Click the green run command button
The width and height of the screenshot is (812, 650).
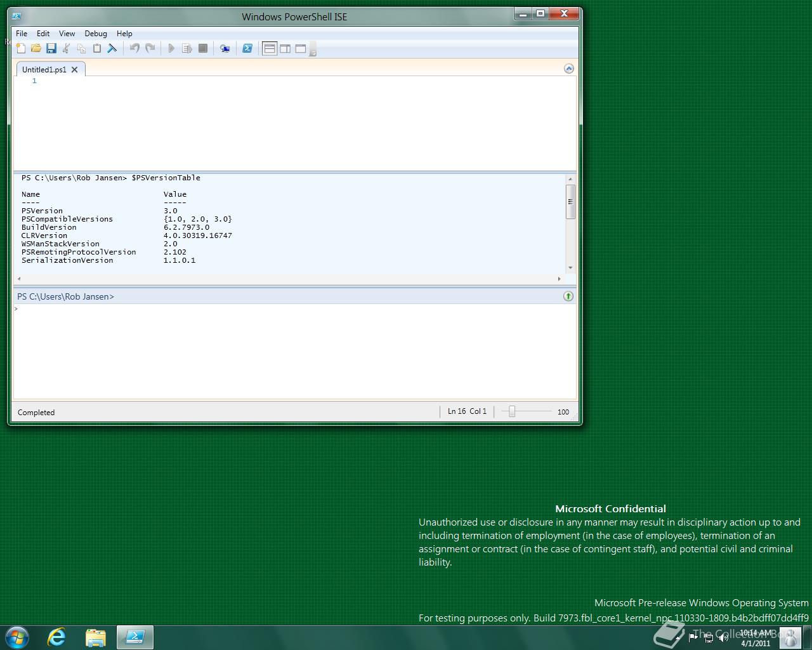pos(568,296)
